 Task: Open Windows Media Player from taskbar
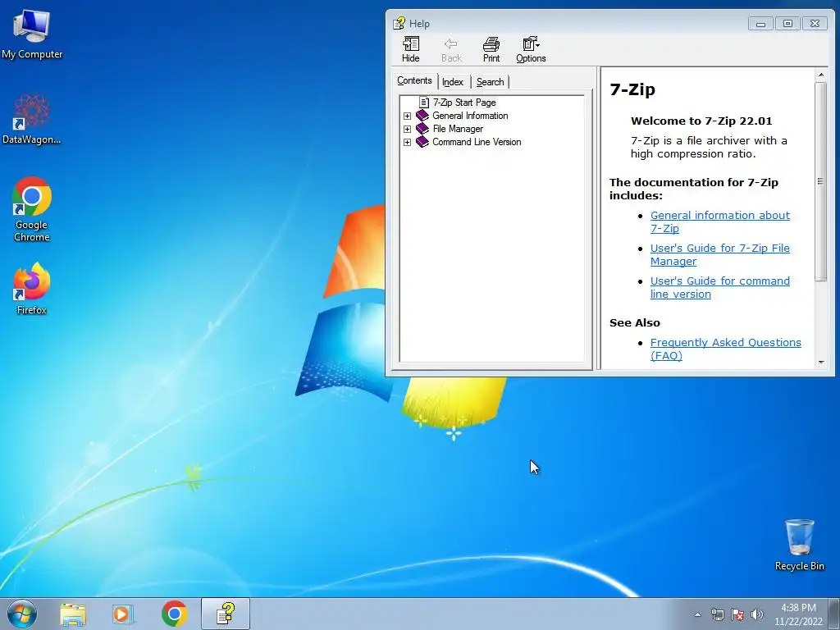tap(123, 614)
